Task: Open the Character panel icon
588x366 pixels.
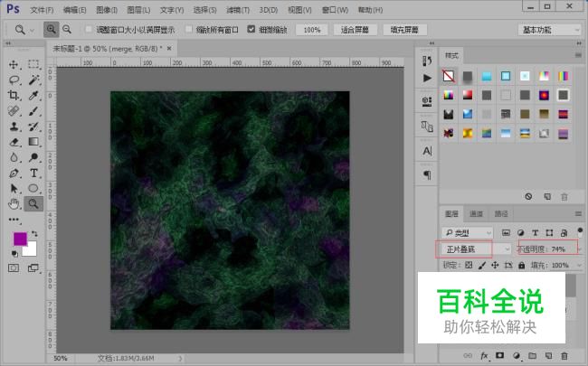Action: [x=427, y=151]
